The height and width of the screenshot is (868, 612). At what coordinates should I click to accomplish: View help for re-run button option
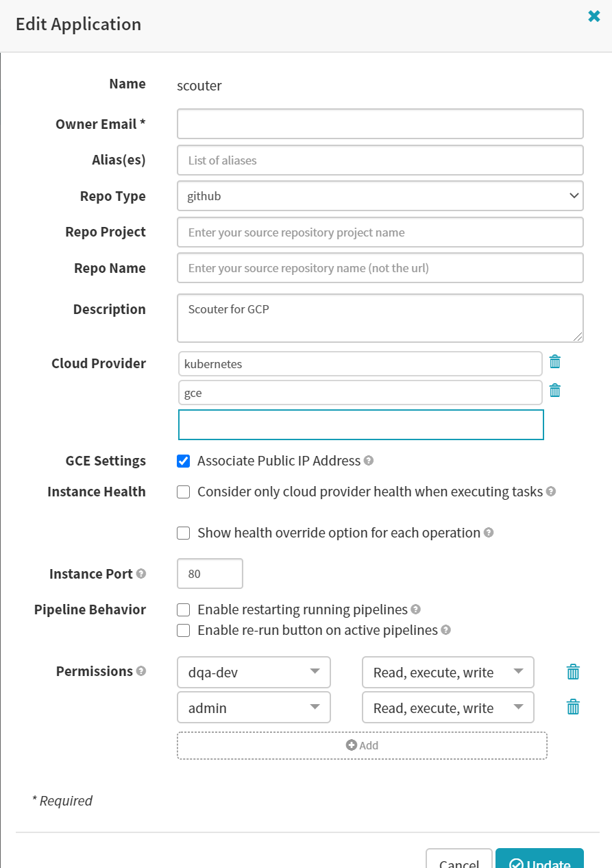pyautogui.click(x=445, y=630)
